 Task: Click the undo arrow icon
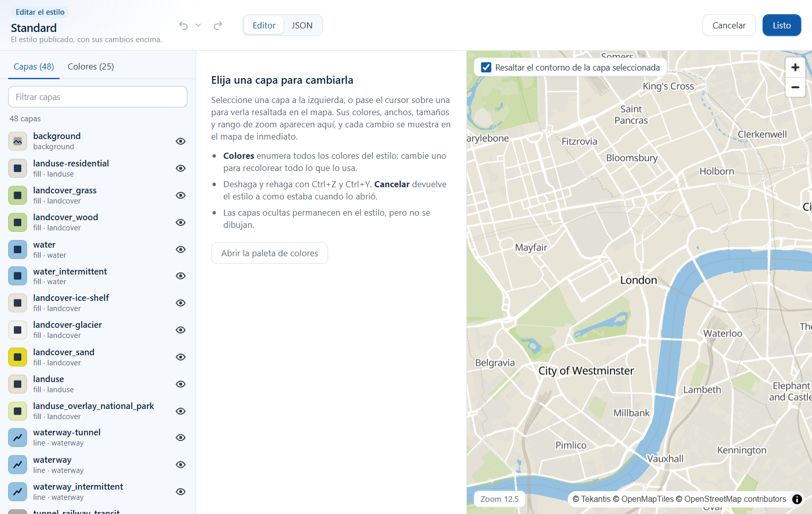pyautogui.click(x=183, y=25)
